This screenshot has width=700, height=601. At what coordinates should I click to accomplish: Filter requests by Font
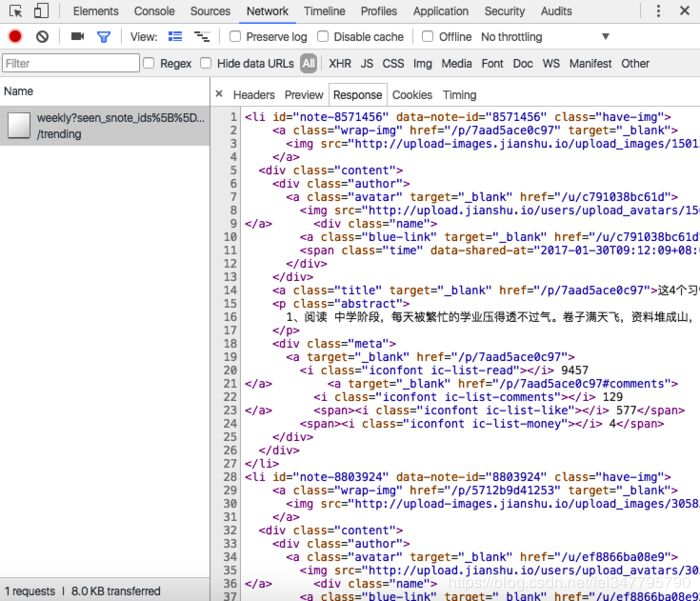coord(492,63)
